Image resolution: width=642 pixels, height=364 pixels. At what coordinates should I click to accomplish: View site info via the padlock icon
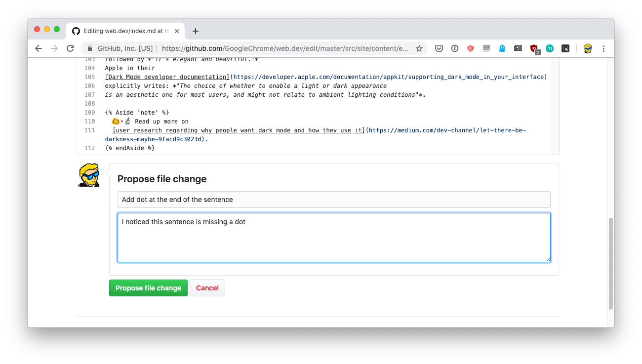click(89, 48)
